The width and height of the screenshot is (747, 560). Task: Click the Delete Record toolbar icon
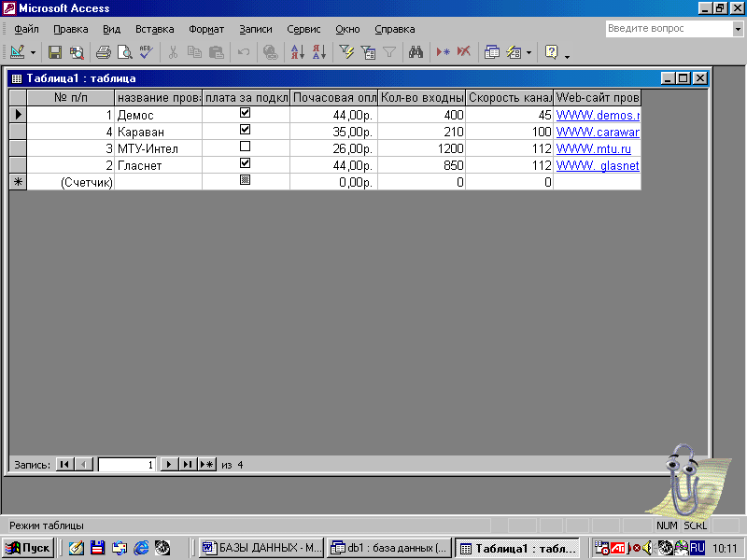coord(464,52)
